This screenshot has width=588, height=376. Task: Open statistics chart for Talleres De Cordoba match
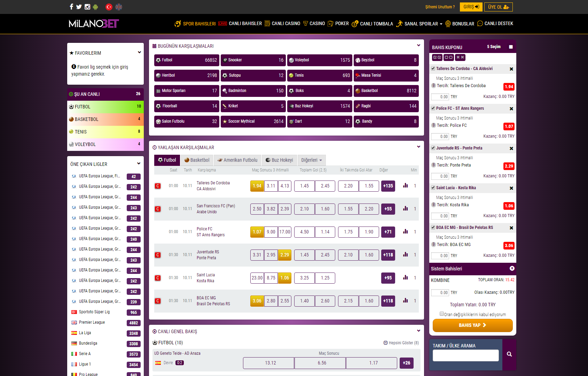tap(405, 186)
